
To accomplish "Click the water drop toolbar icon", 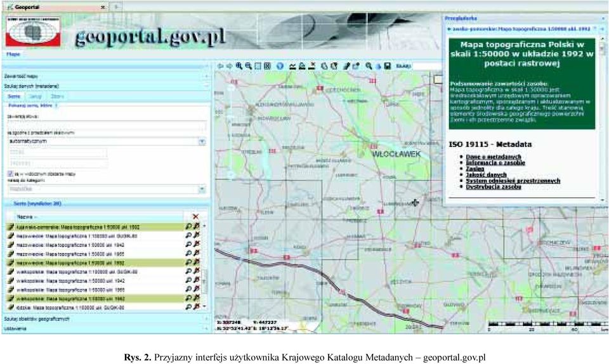I will (x=378, y=67).
